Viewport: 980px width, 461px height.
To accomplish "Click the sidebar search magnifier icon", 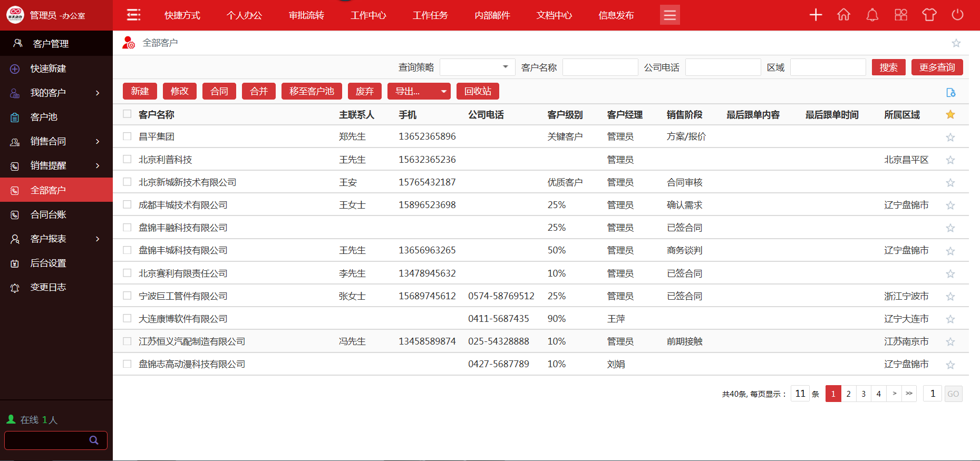I will [94, 440].
